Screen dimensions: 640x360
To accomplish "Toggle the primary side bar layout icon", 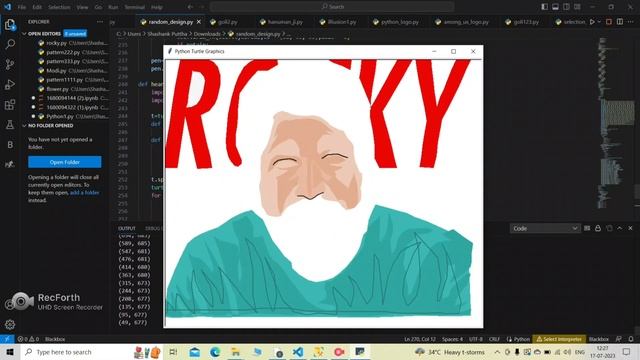I will [x=544, y=7].
